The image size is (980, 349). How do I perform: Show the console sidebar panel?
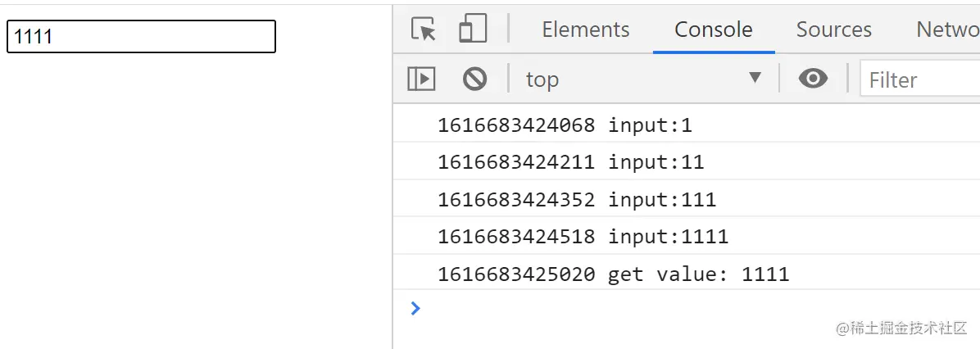click(421, 79)
